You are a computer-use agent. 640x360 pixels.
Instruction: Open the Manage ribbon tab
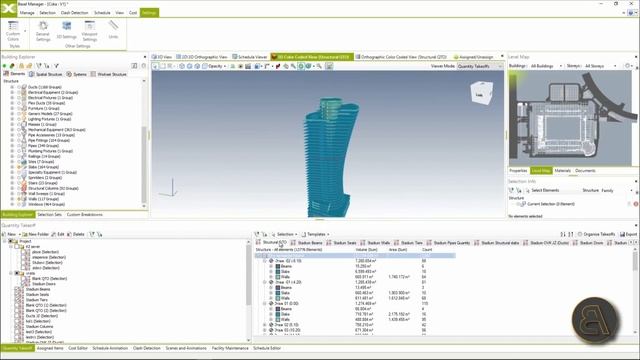tap(27, 13)
